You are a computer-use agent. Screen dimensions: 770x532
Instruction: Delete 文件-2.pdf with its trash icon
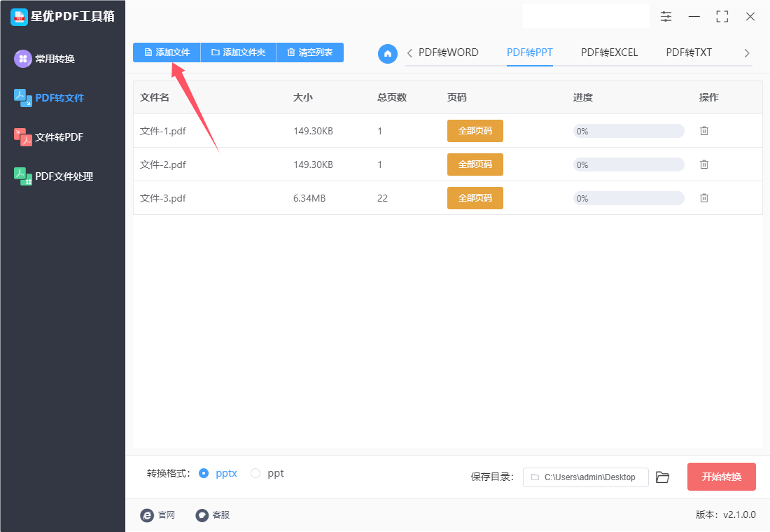(x=703, y=164)
